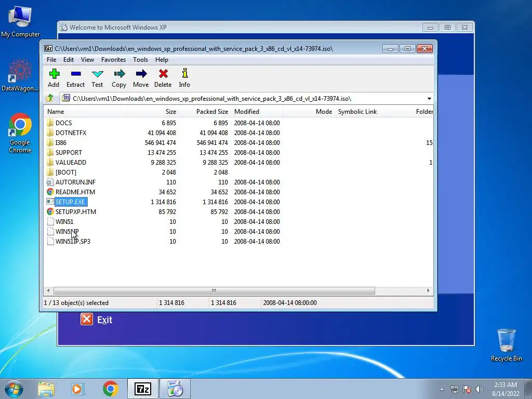This screenshot has width=532, height=399.
Task: Open Chrome from the taskbar
Action: 111,389
